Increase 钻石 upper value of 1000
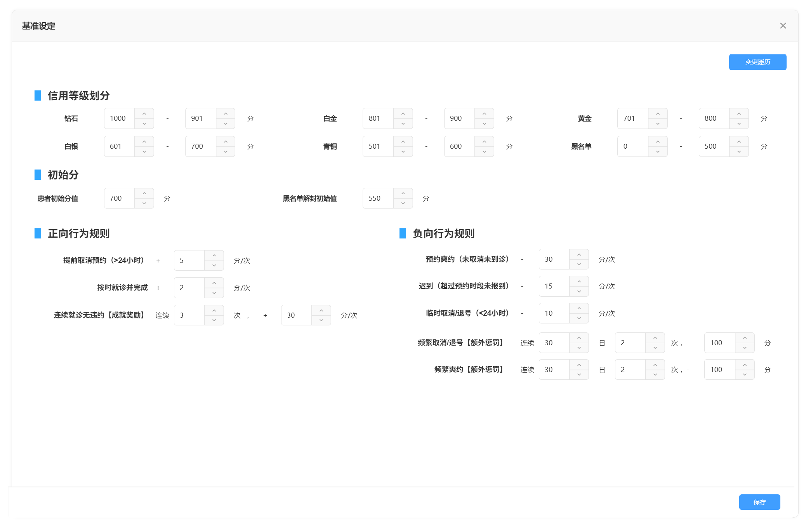 [144, 113]
